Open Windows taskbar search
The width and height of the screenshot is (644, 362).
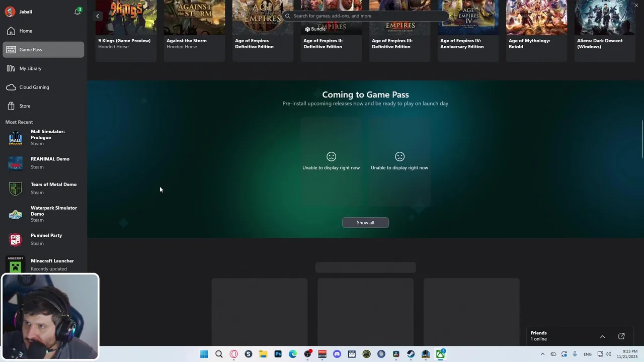(x=219, y=354)
